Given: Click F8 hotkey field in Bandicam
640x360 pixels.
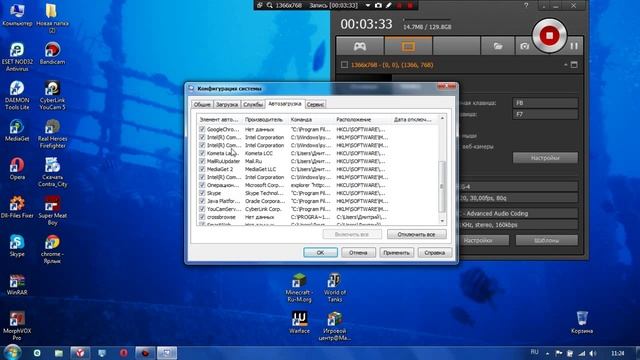Looking at the screenshot, I should pyautogui.click(x=545, y=103).
